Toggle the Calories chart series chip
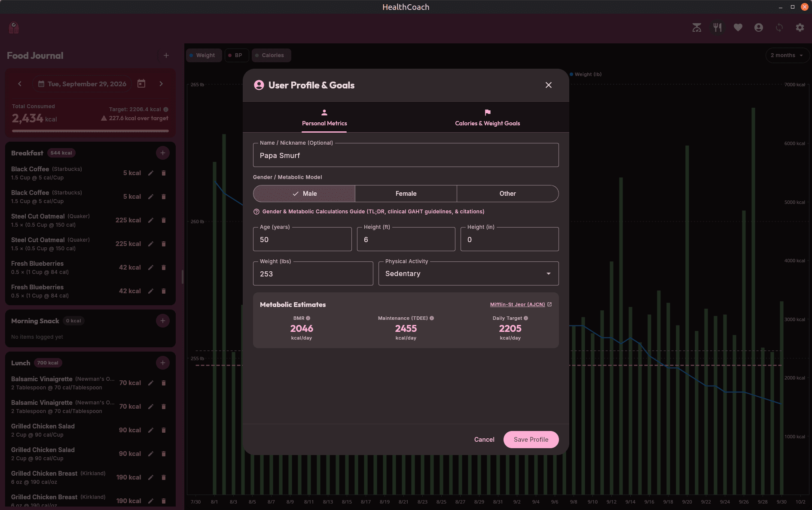Viewport: 812px width, 510px height. pyautogui.click(x=272, y=55)
